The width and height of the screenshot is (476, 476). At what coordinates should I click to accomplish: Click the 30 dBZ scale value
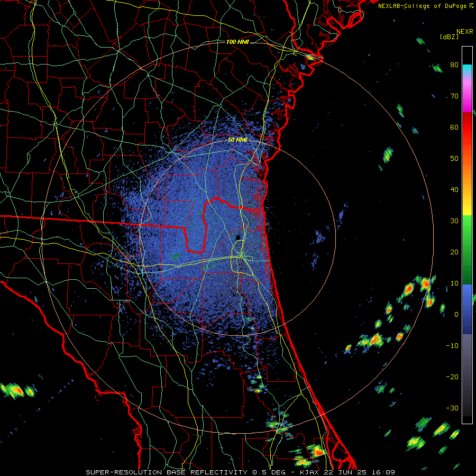click(x=454, y=221)
